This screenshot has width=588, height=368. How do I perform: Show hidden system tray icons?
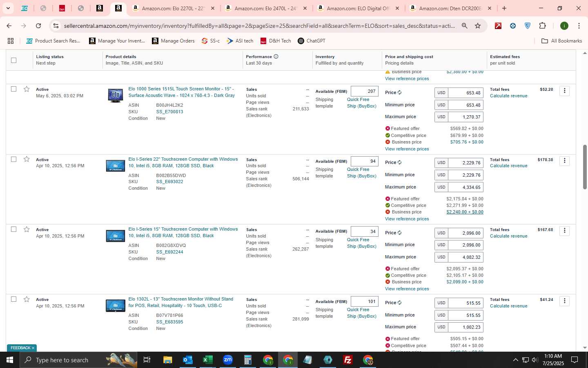pyautogui.click(x=515, y=360)
